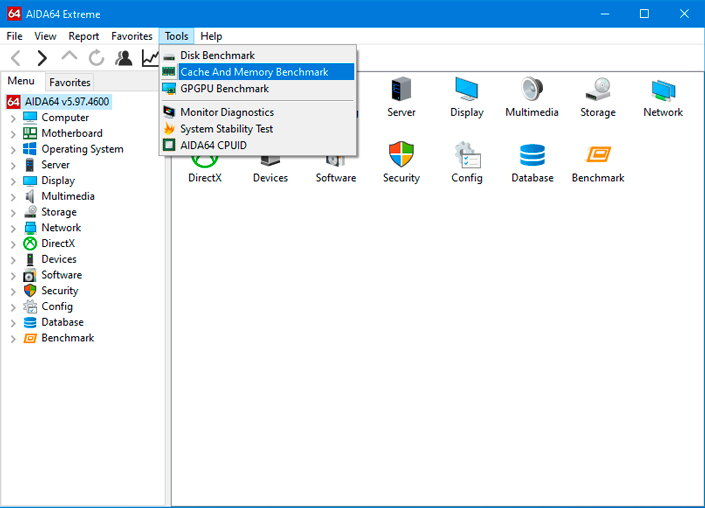Screen dimensions: 705x508
Task: Select Database in the tree
Action: (62, 322)
